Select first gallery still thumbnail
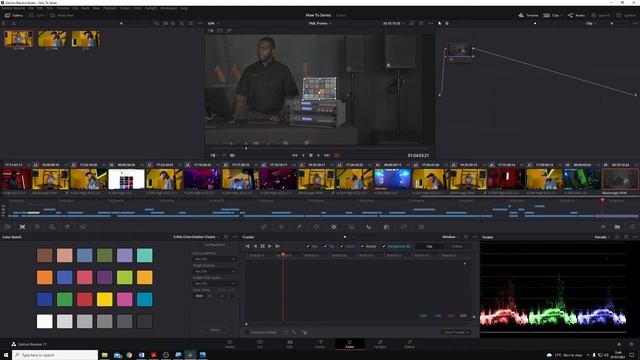 (18, 39)
